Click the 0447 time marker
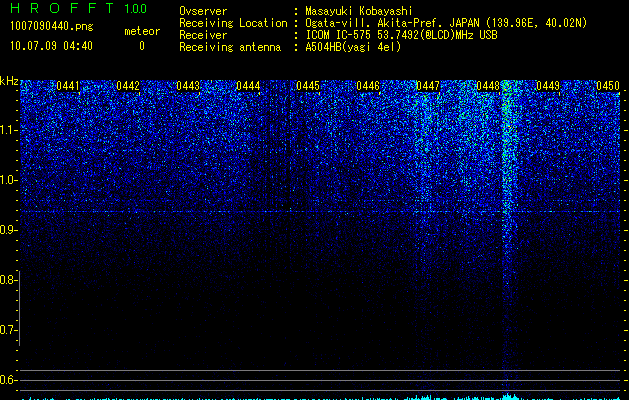 428,86
